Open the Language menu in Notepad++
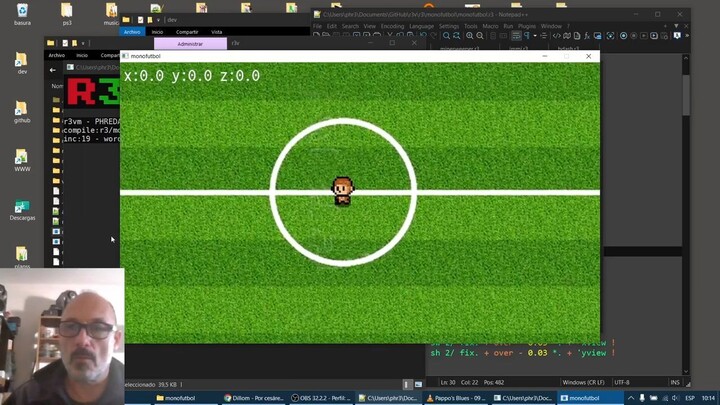Image resolution: width=720 pixels, height=405 pixels. pyautogui.click(x=421, y=26)
